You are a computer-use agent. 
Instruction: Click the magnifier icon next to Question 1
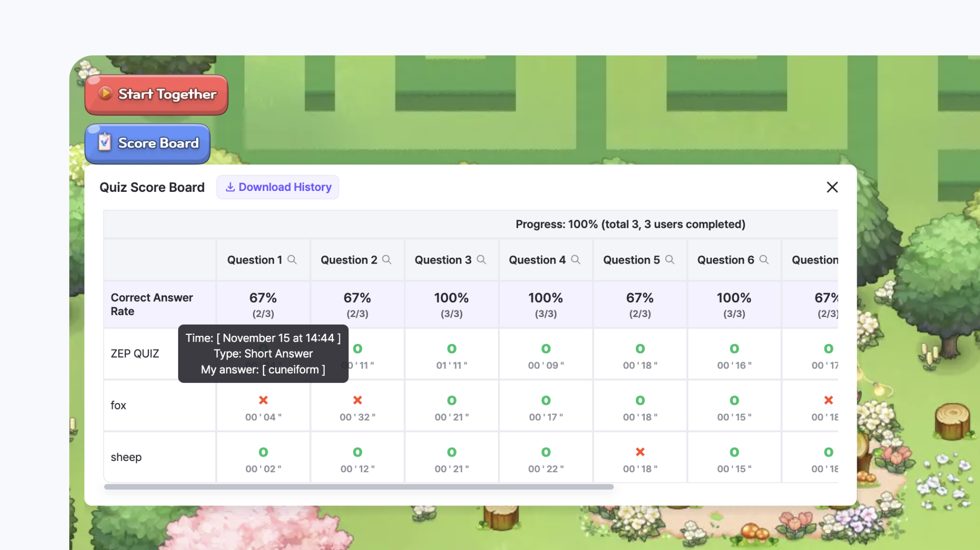(x=292, y=260)
